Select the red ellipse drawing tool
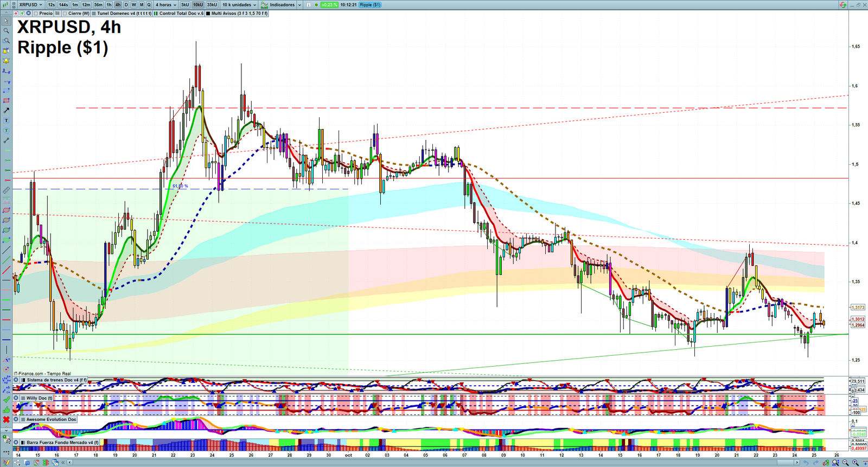Screen dimensions: 868x467 coord(6,210)
